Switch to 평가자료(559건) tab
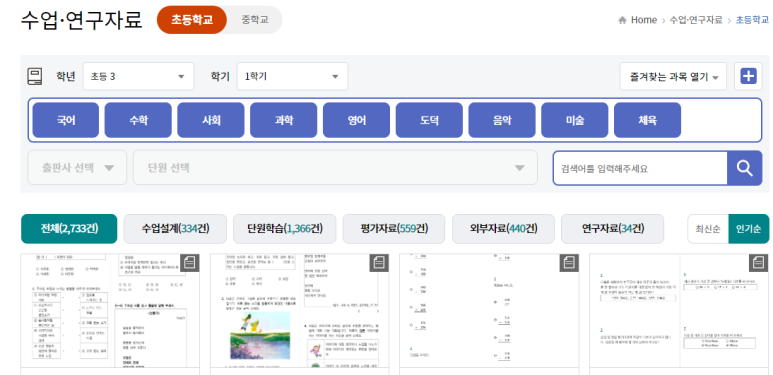This screenshot has width=773, height=375. pyautogui.click(x=394, y=229)
